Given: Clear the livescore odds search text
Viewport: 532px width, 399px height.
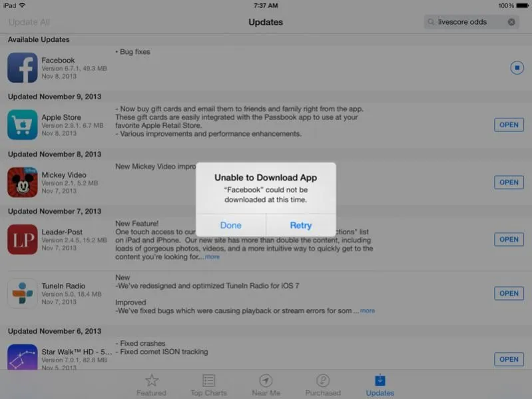Looking at the screenshot, I should 511,22.
